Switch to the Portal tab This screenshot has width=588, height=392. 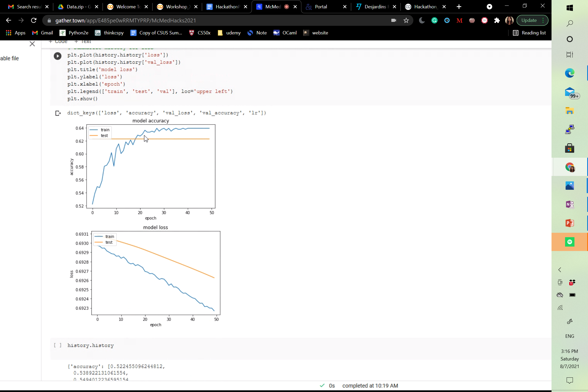tap(321, 7)
